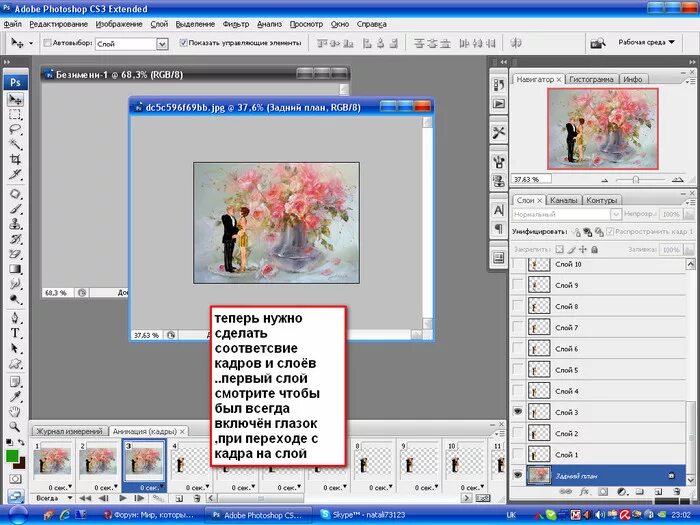Play the frame animation
The width and height of the screenshot is (700, 525).
(123, 498)
